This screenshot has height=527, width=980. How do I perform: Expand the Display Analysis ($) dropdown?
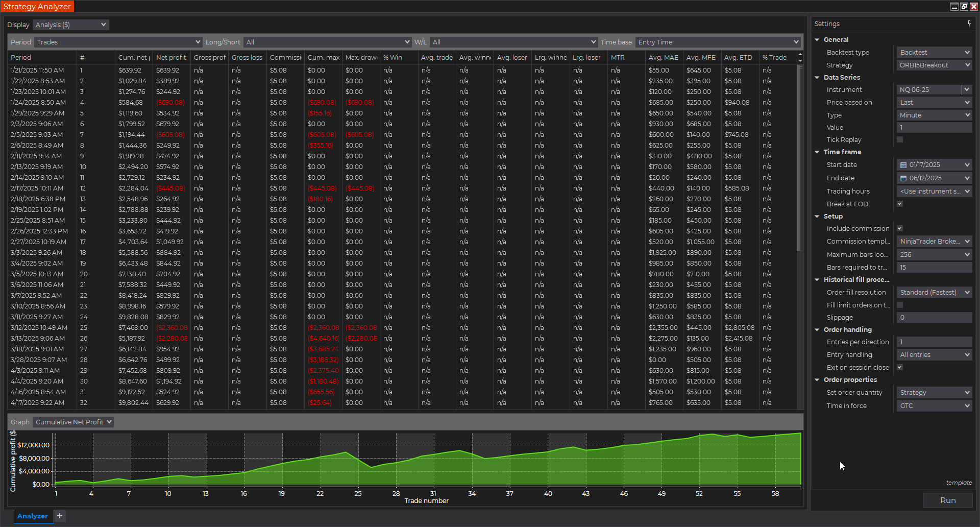pyautogui.click(x=70, y=25)
